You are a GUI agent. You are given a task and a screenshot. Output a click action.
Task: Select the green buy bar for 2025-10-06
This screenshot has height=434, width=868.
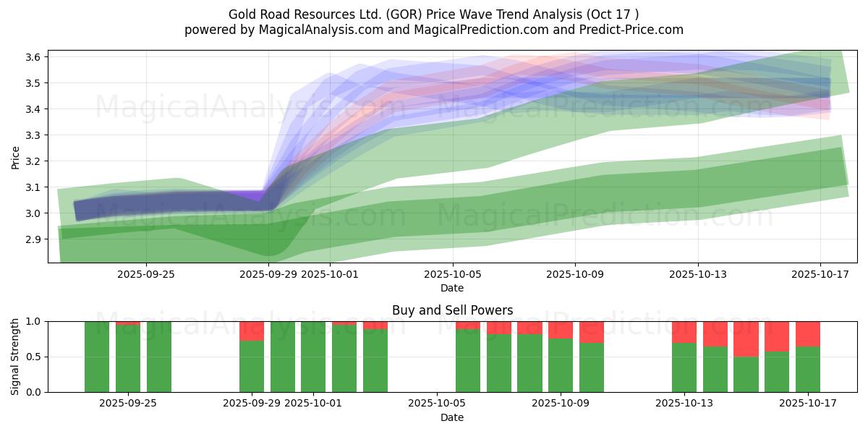pos(468,361)
